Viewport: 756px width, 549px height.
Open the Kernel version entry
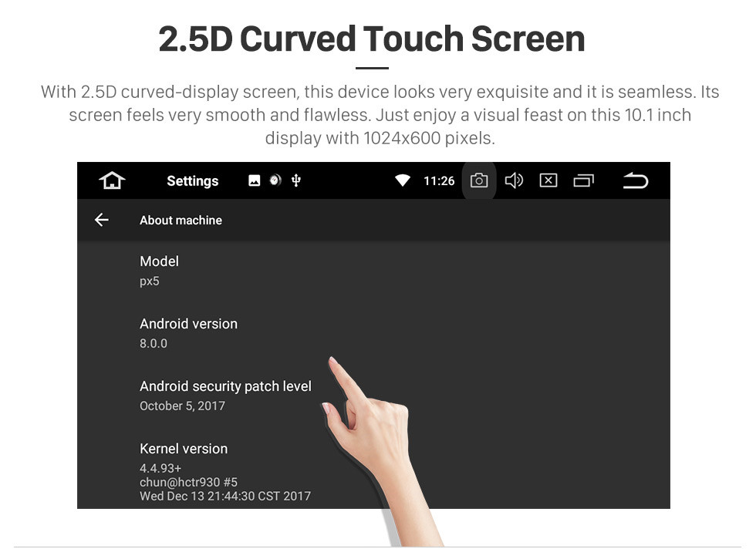click(373, 473)
